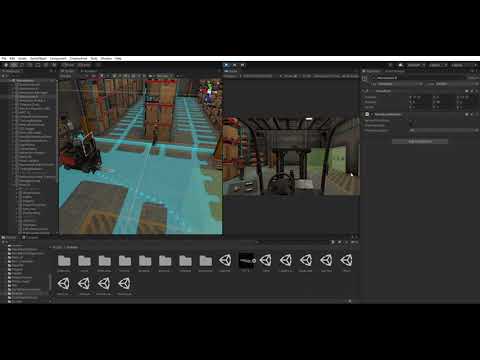
Task: Toggle 2D mode in Scene view
Action: [x=94, y=76]
